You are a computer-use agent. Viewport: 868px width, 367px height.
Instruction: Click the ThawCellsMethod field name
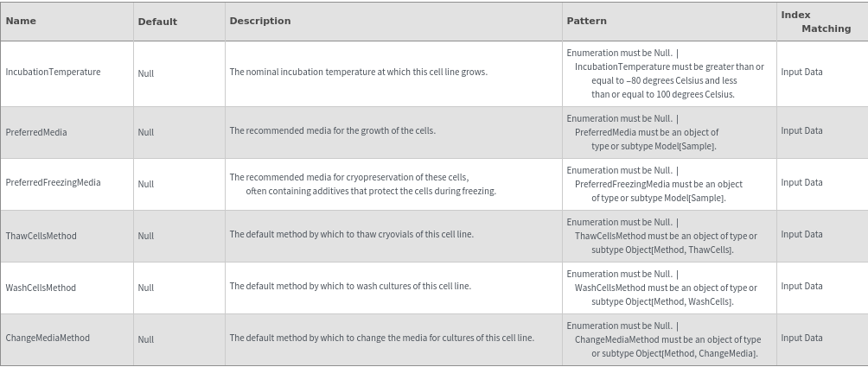pyautogui.click(x=41, y=236)
